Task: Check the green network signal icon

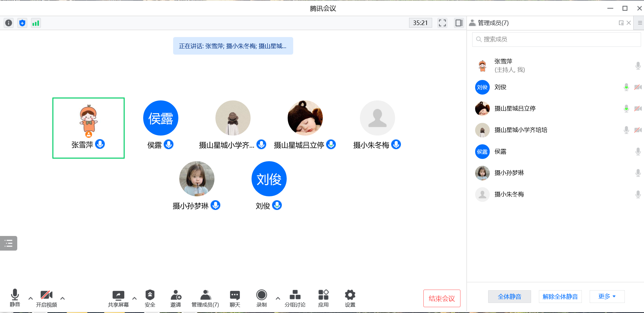Action: 36,23
